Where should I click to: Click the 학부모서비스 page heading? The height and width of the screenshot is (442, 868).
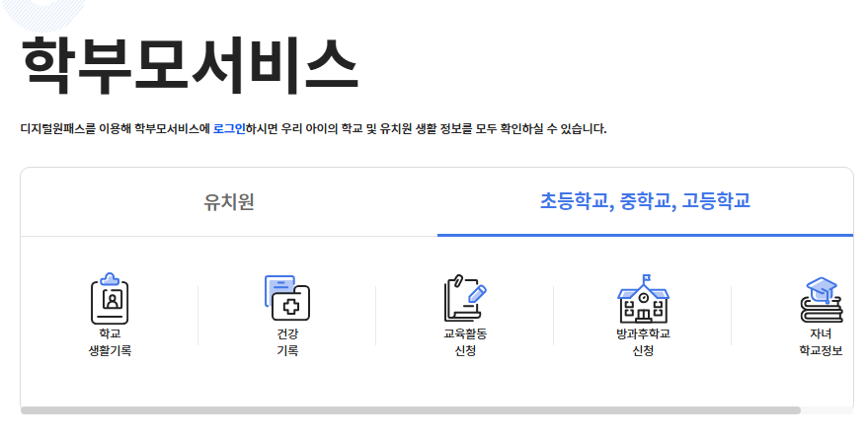[190, 65]
